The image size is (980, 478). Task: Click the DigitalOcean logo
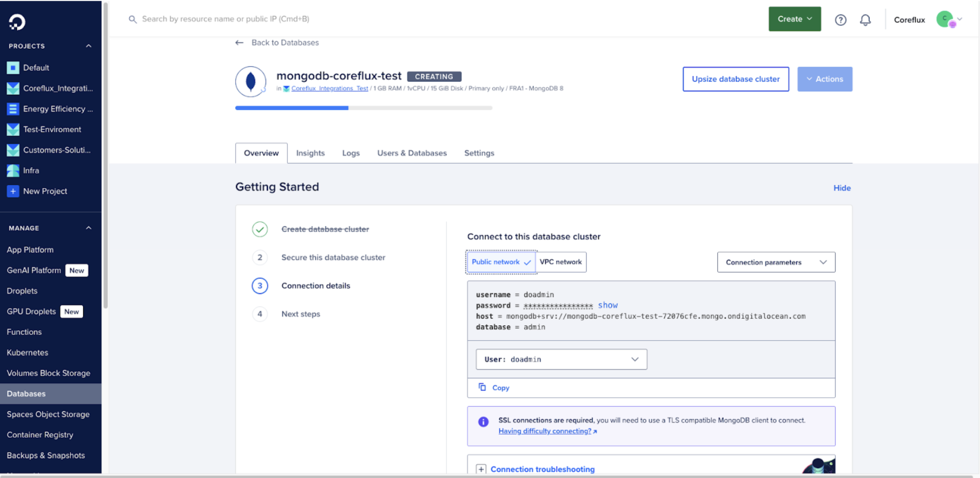[16, 22]
